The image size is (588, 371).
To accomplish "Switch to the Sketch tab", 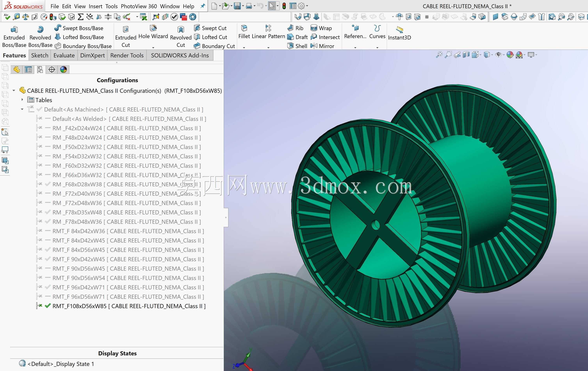I will 40,55.
